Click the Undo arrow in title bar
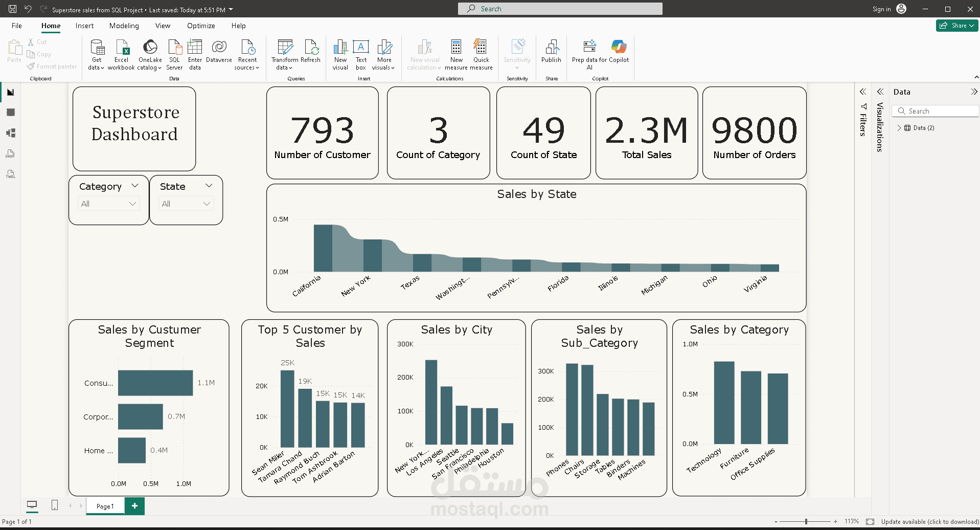Viewport: 980px width, 530px height. coord(28,9)
